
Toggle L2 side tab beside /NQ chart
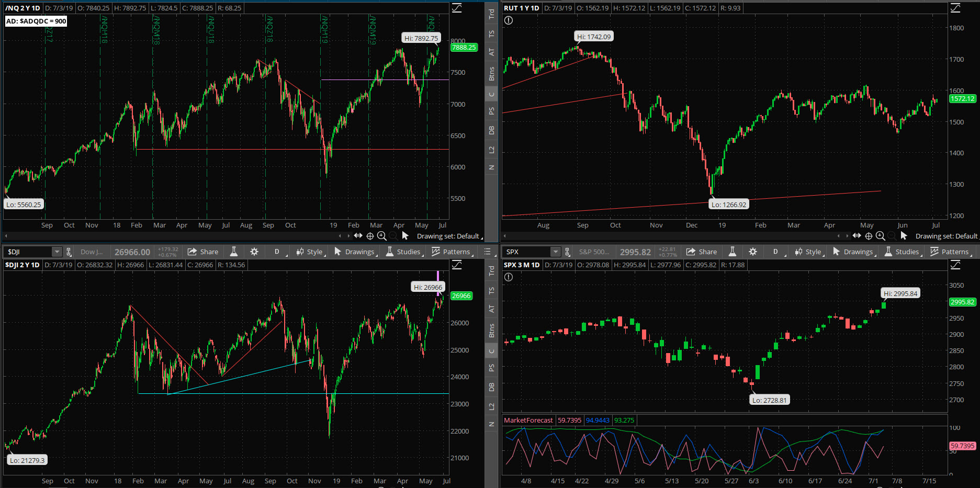click(491, 150)
